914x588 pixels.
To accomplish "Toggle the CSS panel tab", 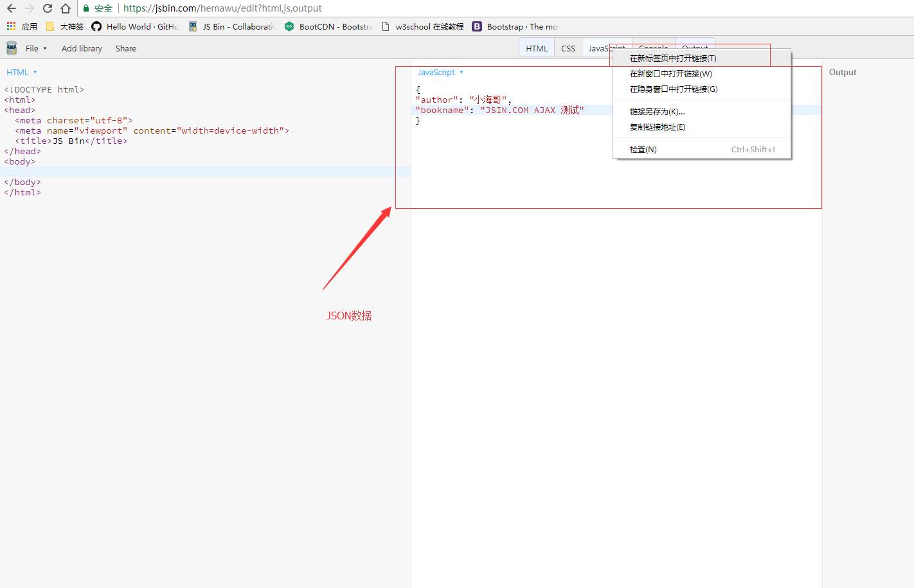I will click(568, 48).
